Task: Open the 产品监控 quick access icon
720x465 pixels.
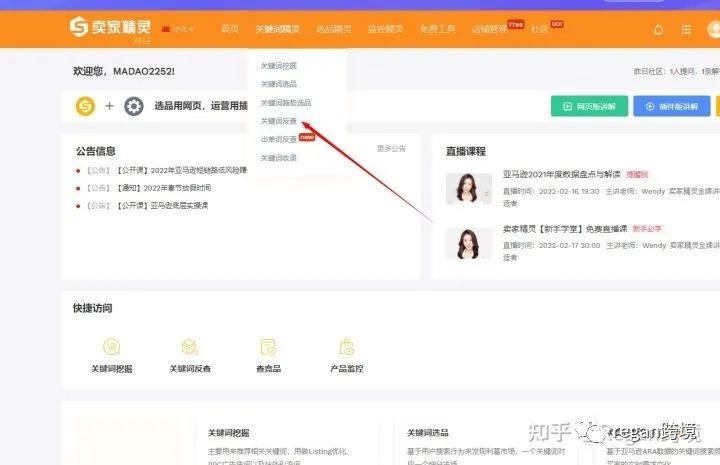Action: pos(347,347)
